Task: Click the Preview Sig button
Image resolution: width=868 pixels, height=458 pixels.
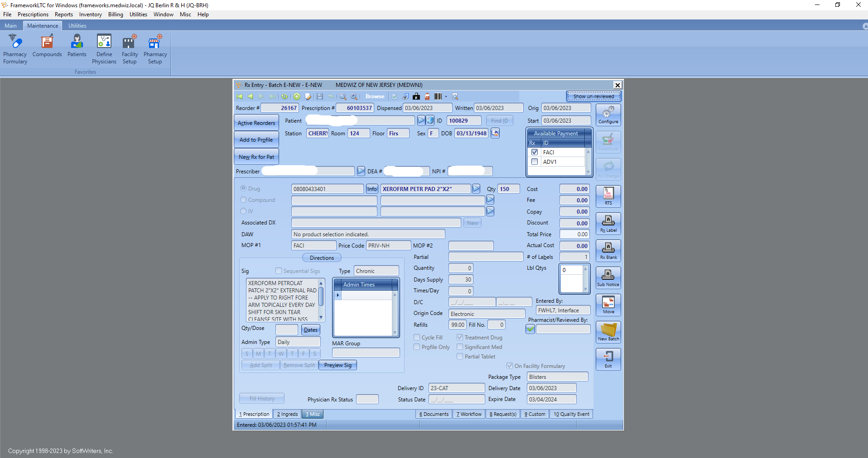Action: coord(338,365)
